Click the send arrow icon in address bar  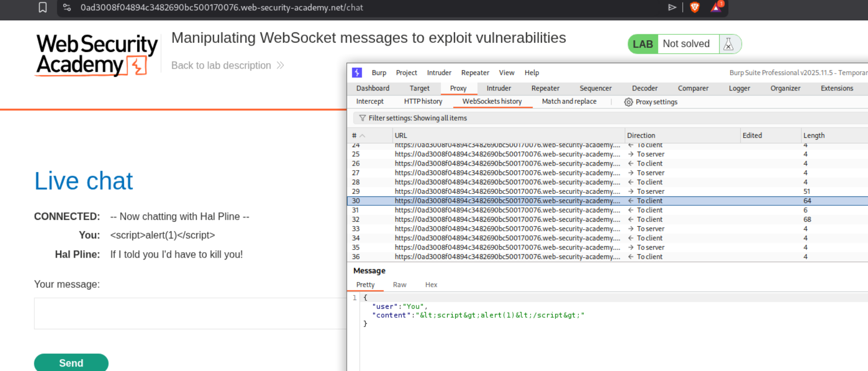[x=672, y=7]
